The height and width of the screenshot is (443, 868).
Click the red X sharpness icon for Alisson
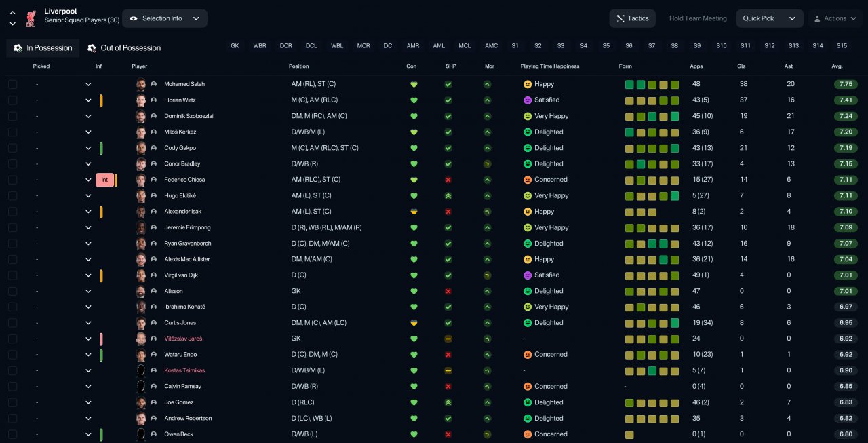448,291
